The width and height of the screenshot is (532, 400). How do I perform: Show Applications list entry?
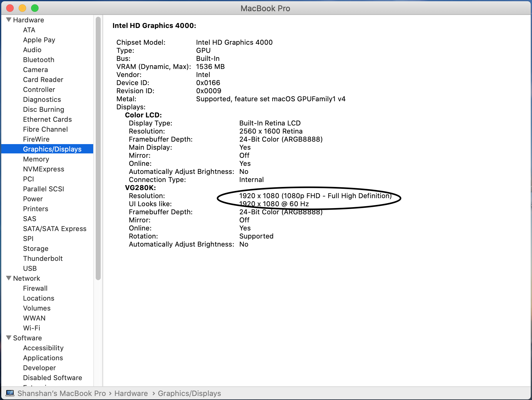coord(43,358)
